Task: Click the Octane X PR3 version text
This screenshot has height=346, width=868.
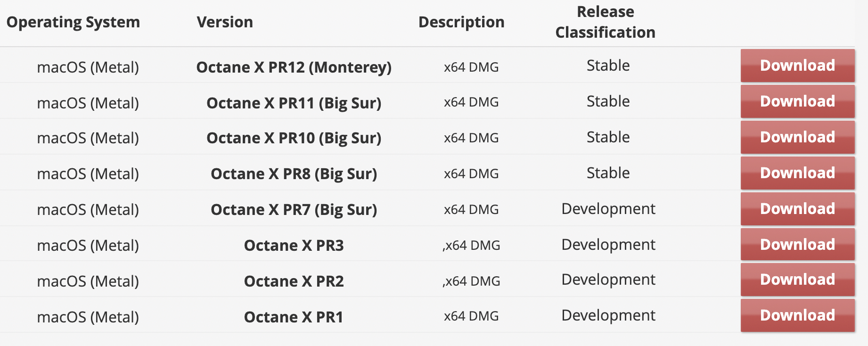Action: (294, 246)
